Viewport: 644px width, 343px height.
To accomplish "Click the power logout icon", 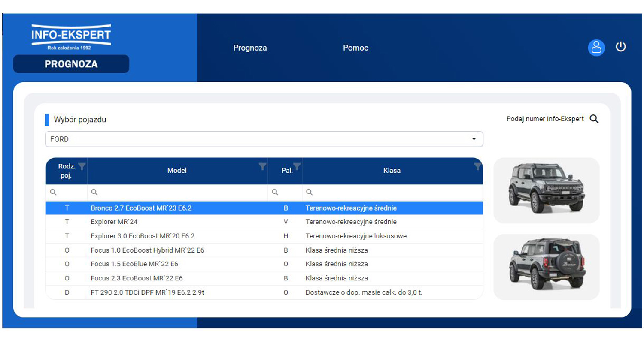I will [x=621, y=47].
